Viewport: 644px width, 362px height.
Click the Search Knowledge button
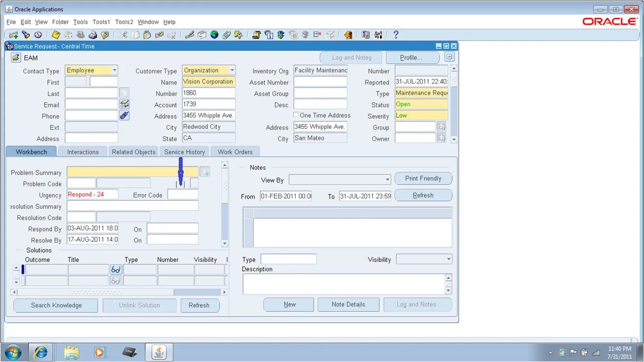click(x=56, y=306)
